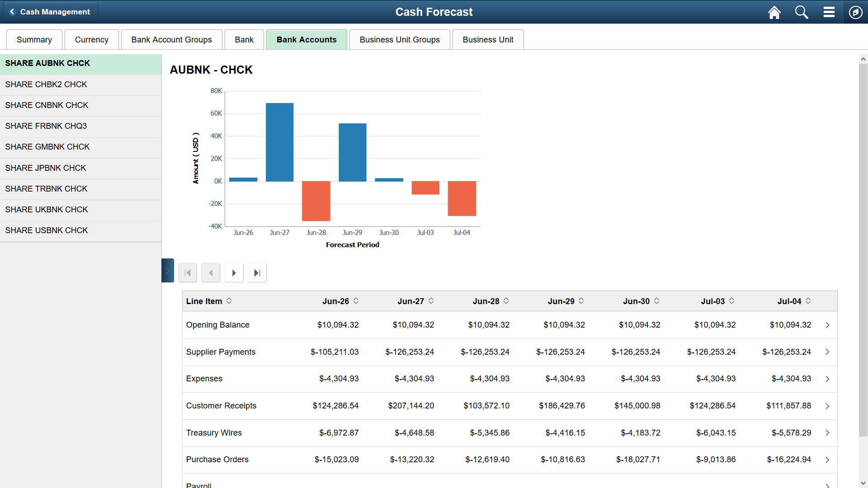Select SHARE GMBNK CHCK account
Viewport: 868px width, 488px height.
pos(47,146)
